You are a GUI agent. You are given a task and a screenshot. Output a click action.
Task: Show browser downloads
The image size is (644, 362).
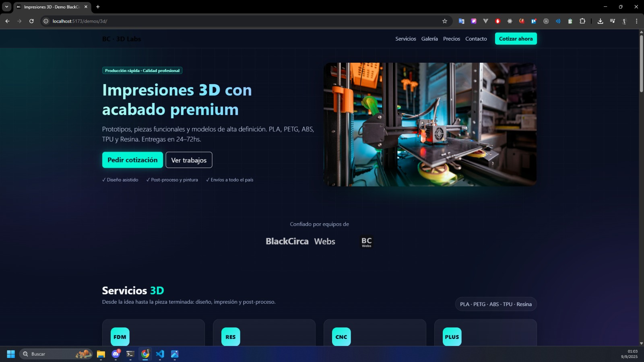[600, 21]
